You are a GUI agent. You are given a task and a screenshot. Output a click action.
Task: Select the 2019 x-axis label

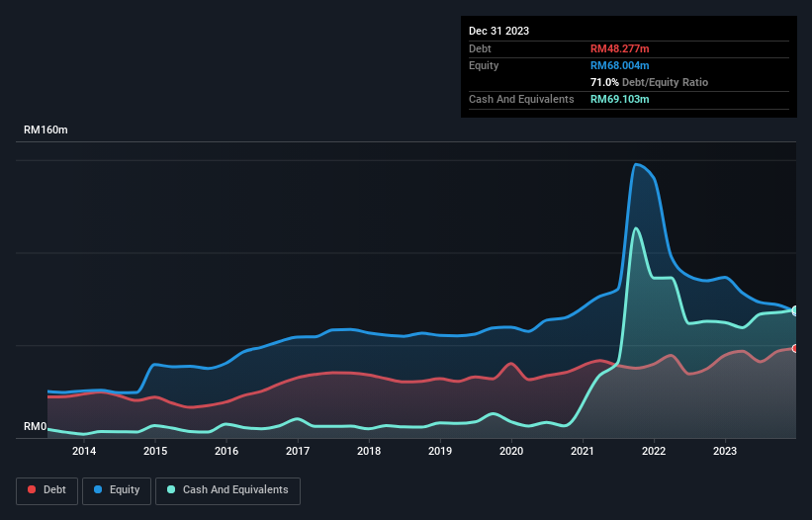pyautogui.click(x=440, y=451)
